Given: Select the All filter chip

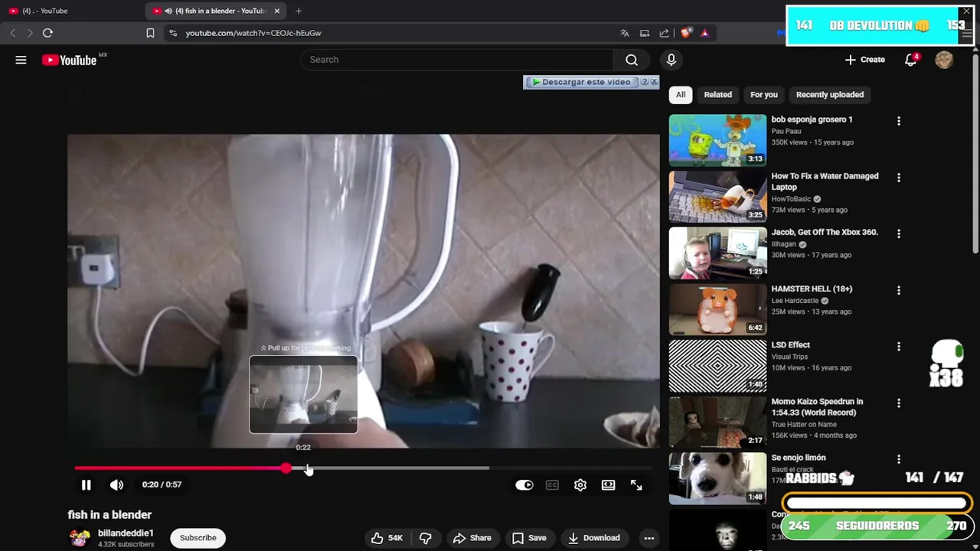Looking at the screenshot, I should [x=680, y=95].
